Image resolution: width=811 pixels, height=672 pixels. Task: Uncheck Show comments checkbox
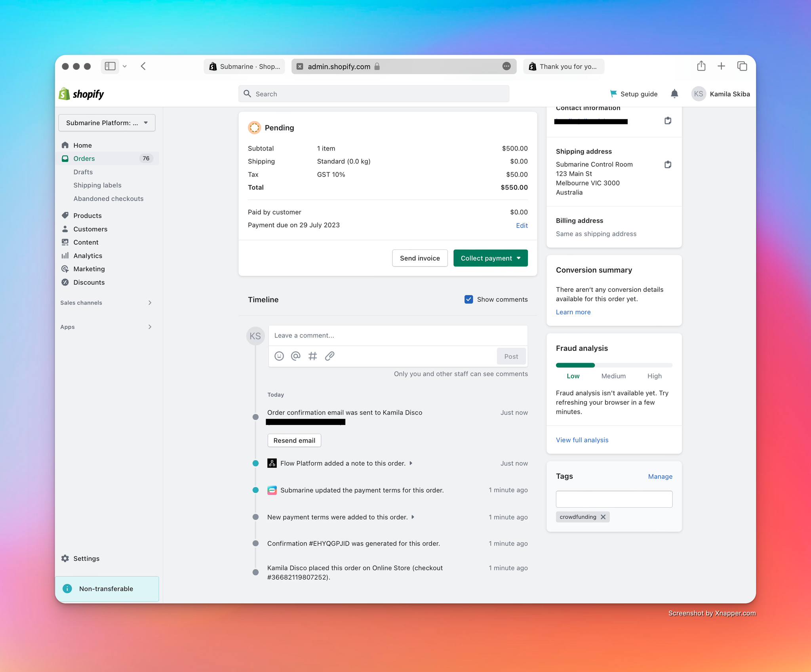468,299
